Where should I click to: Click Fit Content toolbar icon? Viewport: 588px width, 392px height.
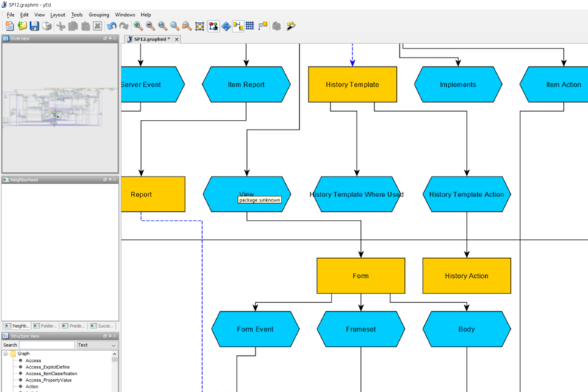(199, 26)
